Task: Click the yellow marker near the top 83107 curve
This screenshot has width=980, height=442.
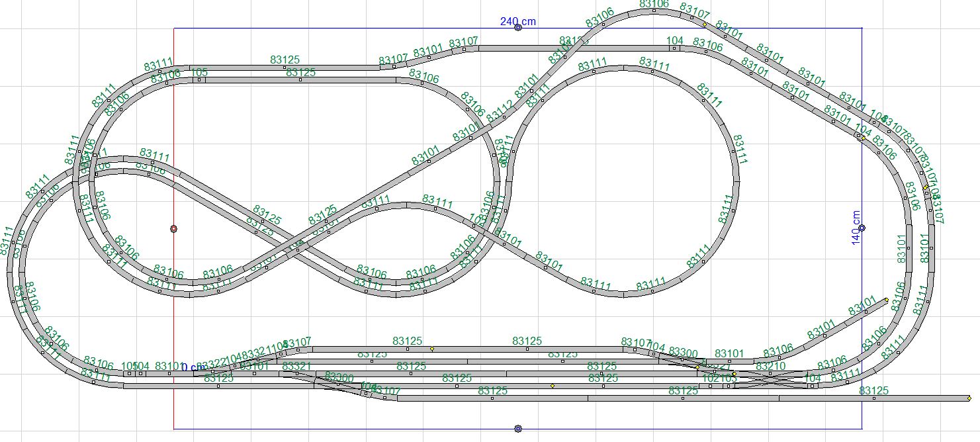Action: (705, 24)
